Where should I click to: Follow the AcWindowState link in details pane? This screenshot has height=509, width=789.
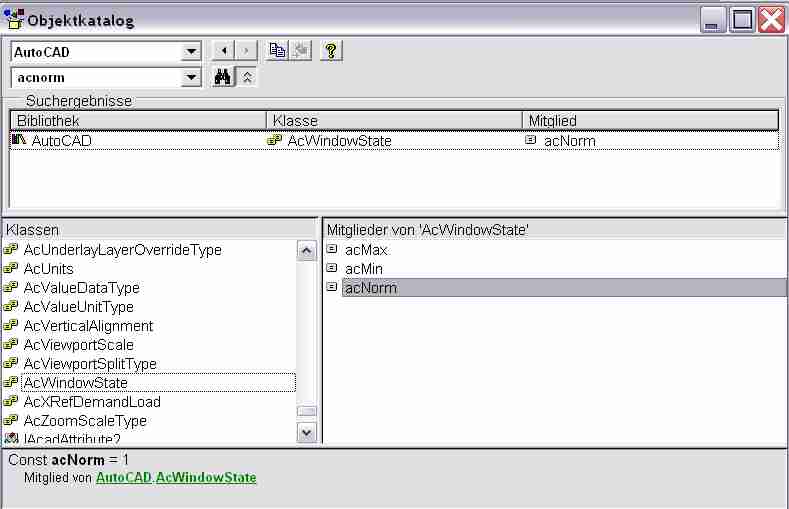click(x=206, y=477)
